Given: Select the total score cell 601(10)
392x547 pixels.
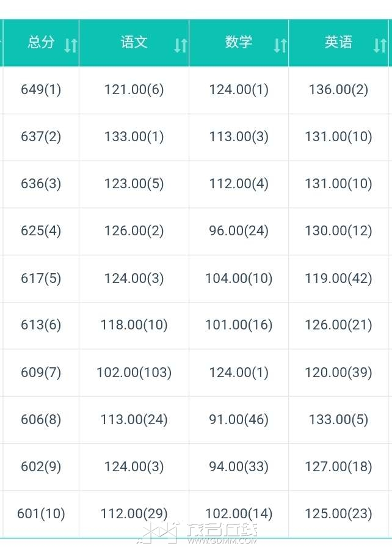Looking at the screenshot, I should [x=41, y=513].
